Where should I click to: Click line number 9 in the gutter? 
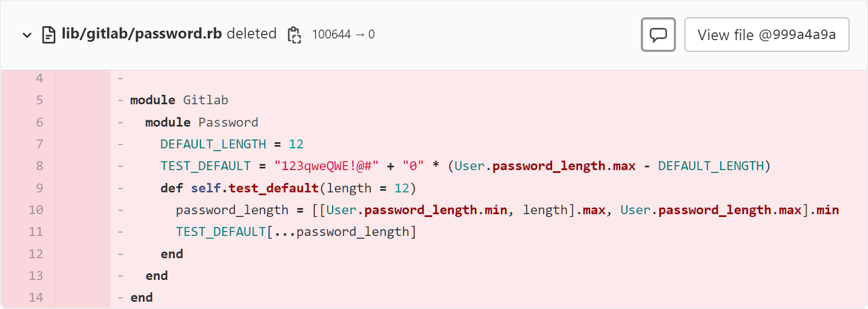(39, 188)
